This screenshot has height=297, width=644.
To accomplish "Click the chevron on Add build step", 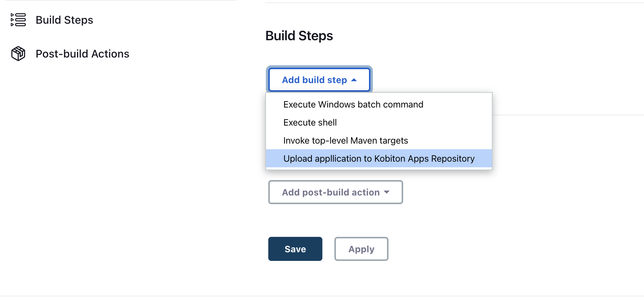I will (x=354, y=80).
